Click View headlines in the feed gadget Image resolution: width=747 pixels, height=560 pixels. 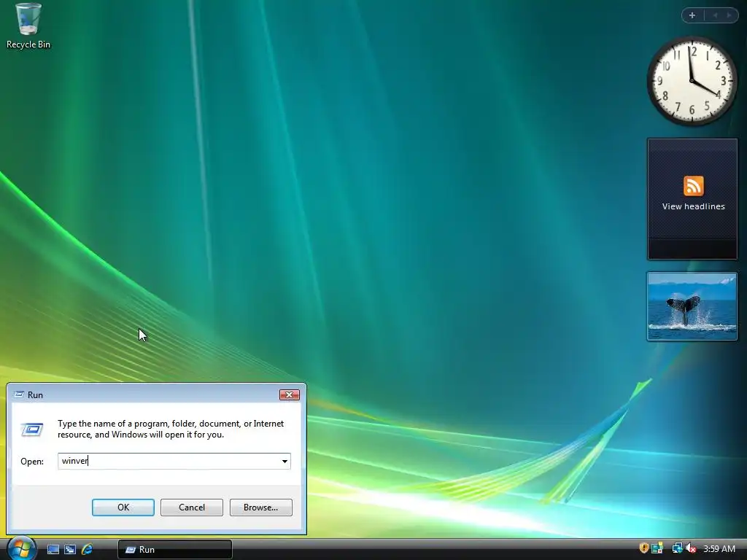(693, 206)
